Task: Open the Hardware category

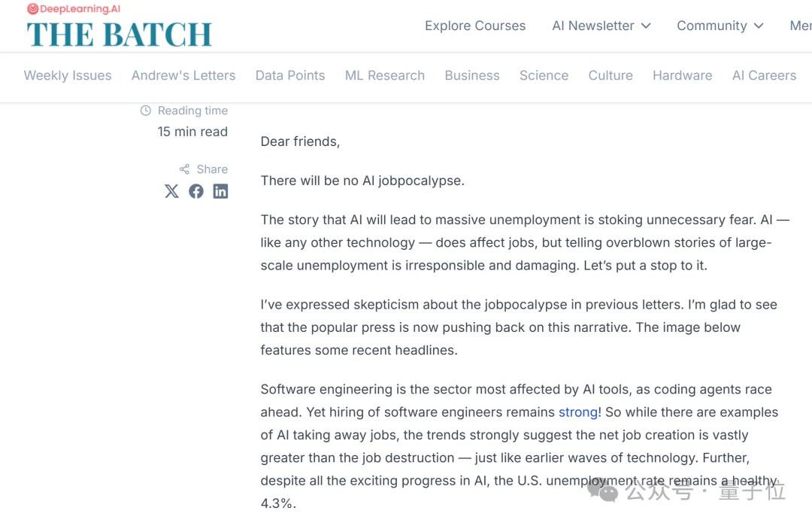Action: point(683,76)
